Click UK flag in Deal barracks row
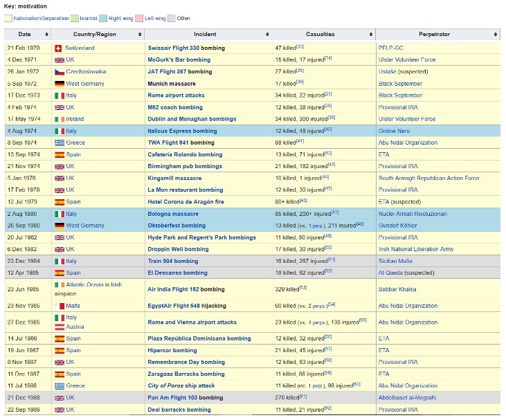The width and height of the screenshot is (506, 420). (x=60, y=410)
